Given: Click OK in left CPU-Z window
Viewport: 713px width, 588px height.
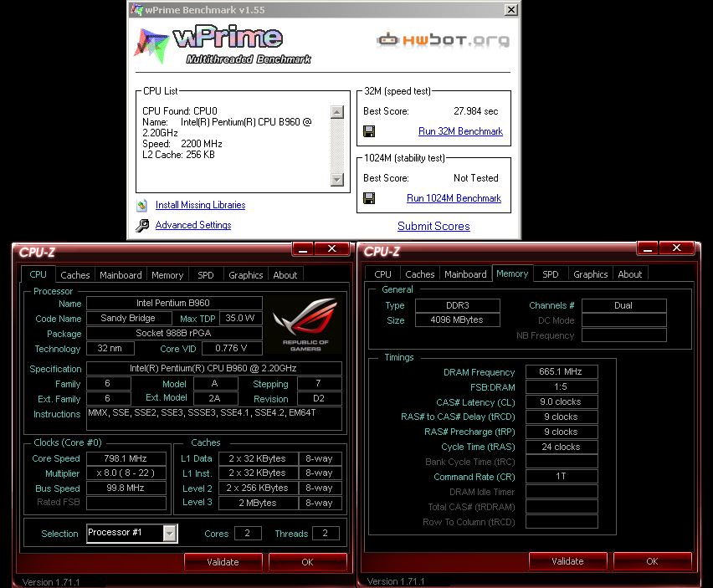Looking at the screenshot, I should point(307,562).
